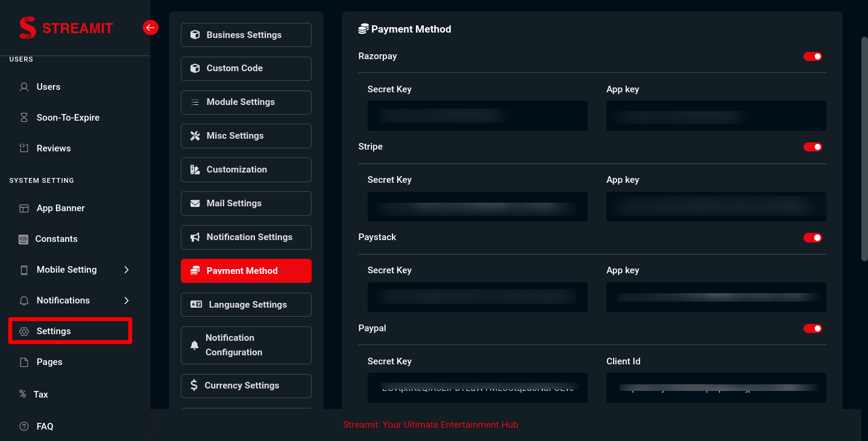This screenshot has width=868, height=441.
Task: Click the Notifications bell icon in sidebar
Action: pos(24,300)
